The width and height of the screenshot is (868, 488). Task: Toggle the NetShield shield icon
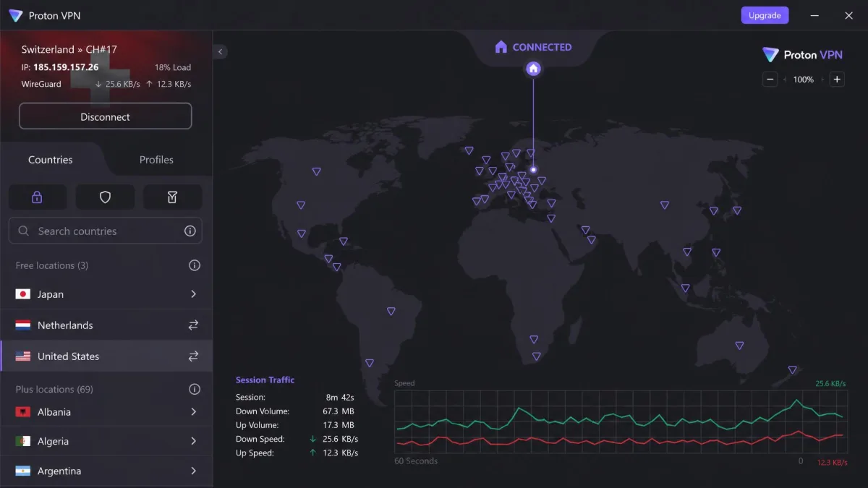[x=105, y=197]
